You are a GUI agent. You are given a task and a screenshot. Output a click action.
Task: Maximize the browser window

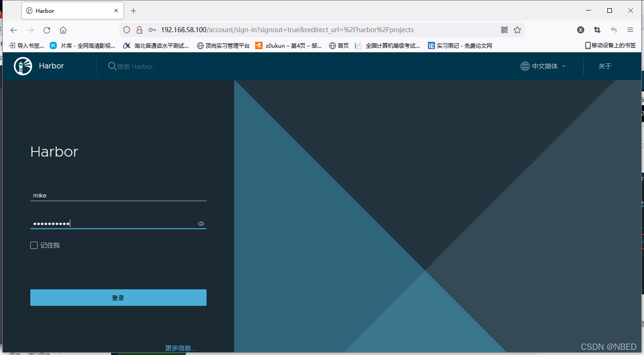pos(610,11)
